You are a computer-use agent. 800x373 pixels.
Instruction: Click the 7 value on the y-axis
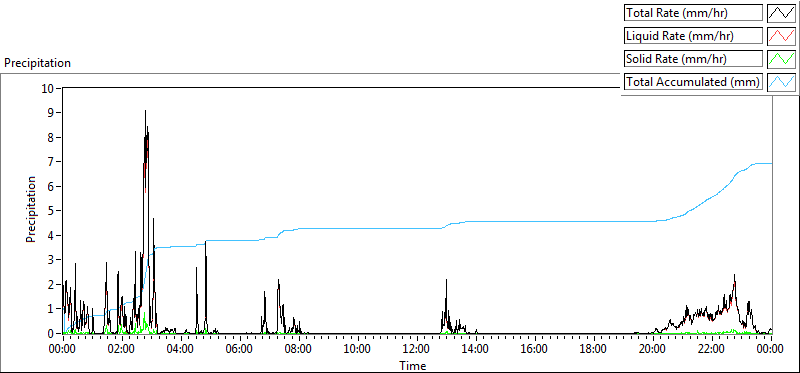51,162
